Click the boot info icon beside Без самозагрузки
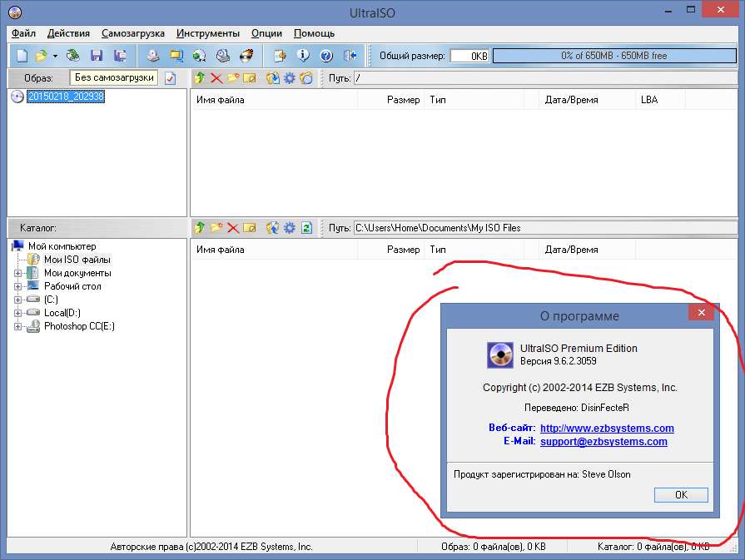The width and height of the screenshot is (745, 560). 170,78
